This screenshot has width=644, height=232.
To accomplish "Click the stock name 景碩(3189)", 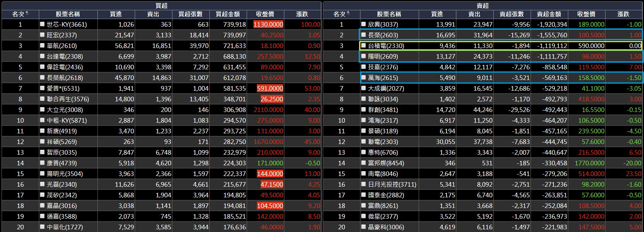I will [x=383, y=131].
